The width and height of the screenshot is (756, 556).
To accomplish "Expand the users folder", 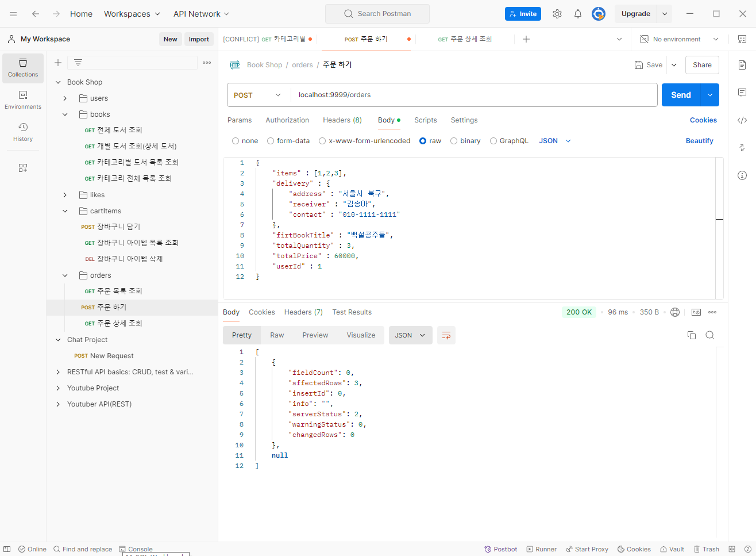I will [65, 98].
